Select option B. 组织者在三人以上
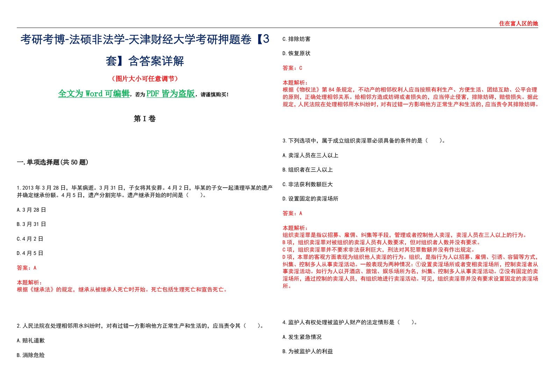Viewport: 555px width, 392px height. tap(308, 169)
